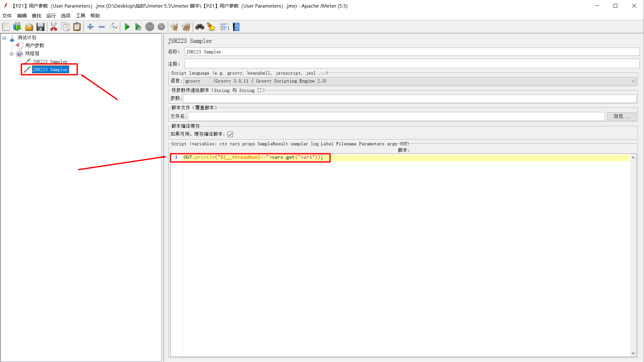Open the 查找 menu
The height and width of the screenshot is (362, 644).
(36, 16)
